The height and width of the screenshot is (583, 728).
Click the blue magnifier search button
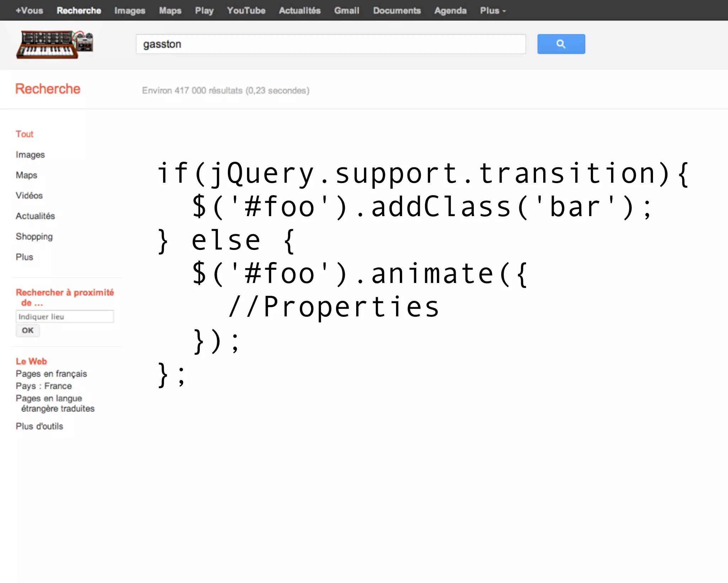(x=561, y=44)
